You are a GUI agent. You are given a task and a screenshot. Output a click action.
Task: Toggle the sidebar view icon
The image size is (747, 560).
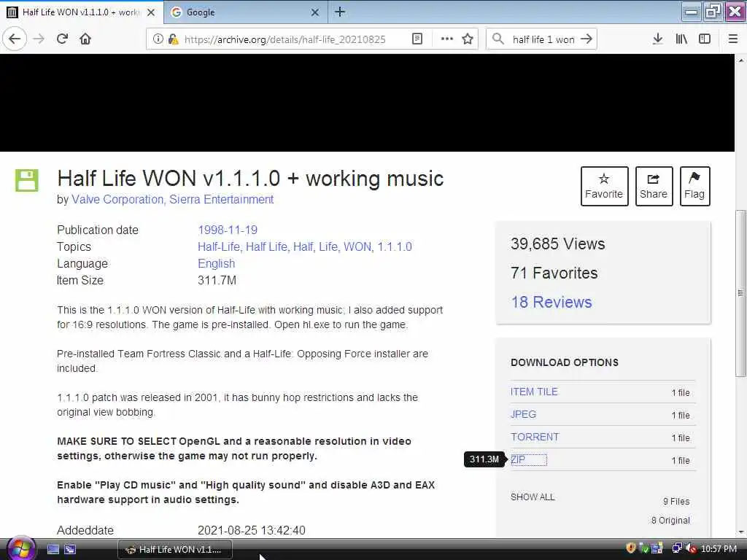pyautogui.click(x=705, y=39)
